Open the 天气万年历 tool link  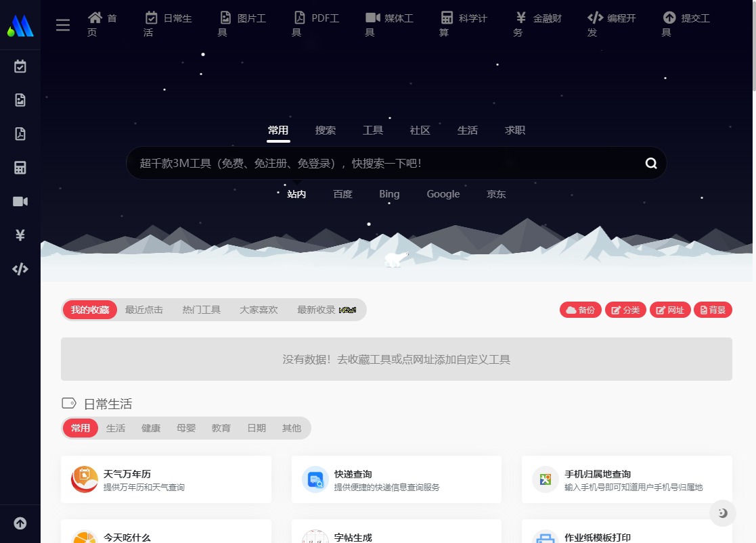(166, 479)
